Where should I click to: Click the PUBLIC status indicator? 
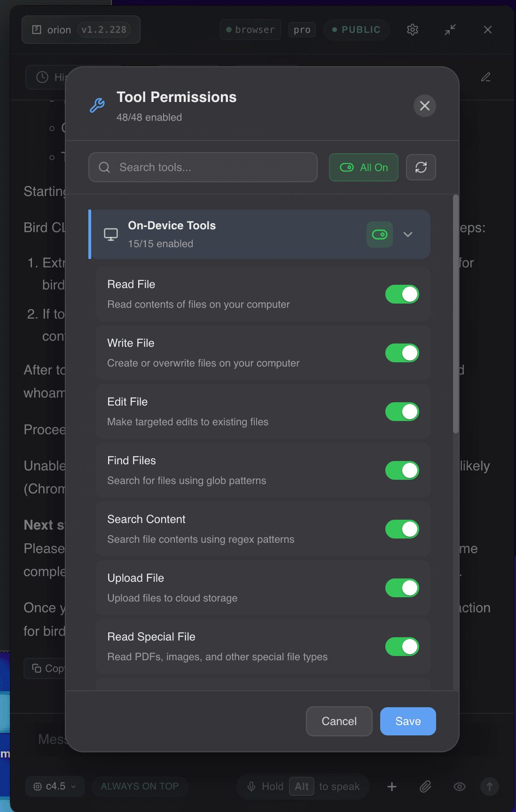(x=357, y=29)
